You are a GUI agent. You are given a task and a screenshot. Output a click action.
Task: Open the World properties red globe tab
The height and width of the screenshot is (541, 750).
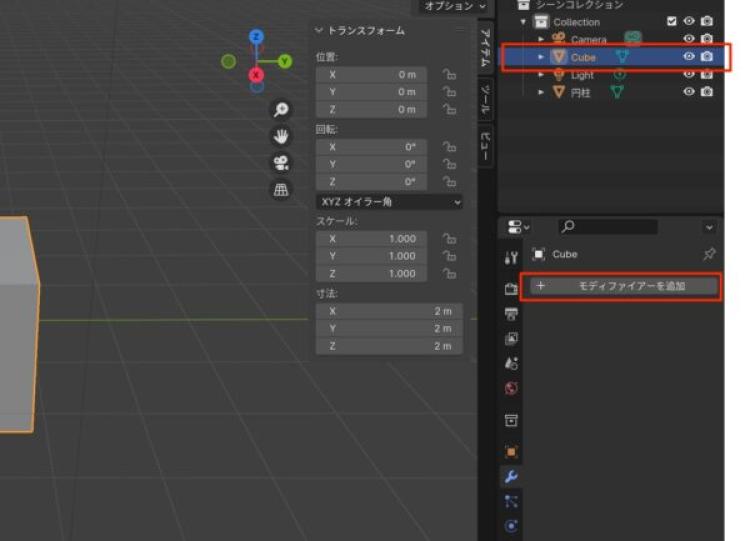[511, 388]
